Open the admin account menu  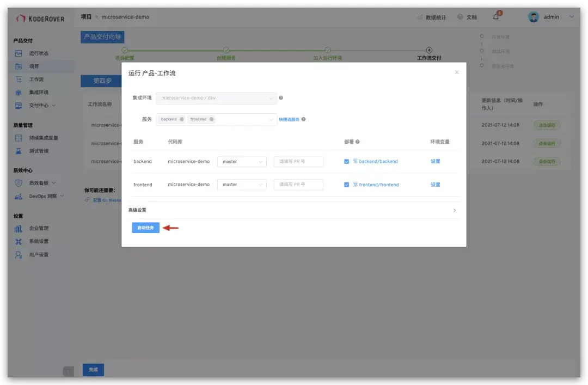tap(552, 16)
